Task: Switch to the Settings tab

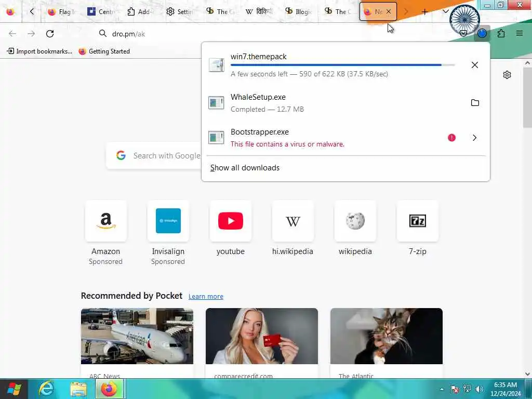Action: (x=180, y=12)
